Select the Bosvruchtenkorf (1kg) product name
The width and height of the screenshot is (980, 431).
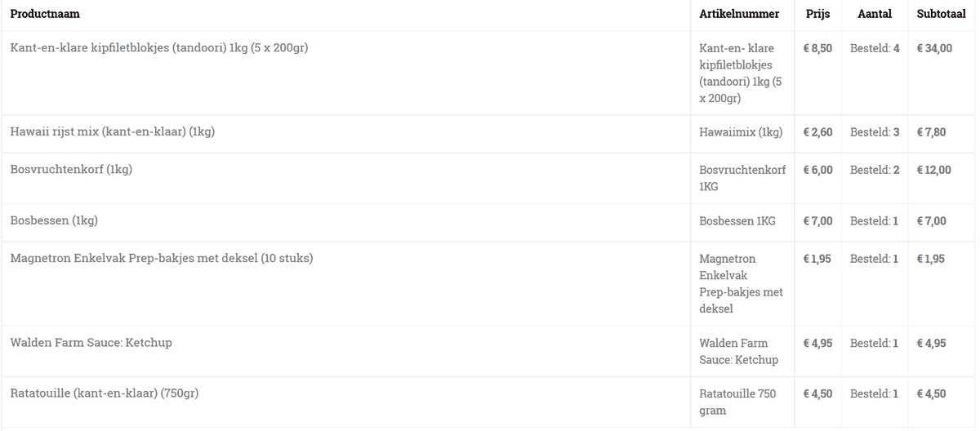click(71, 170)
